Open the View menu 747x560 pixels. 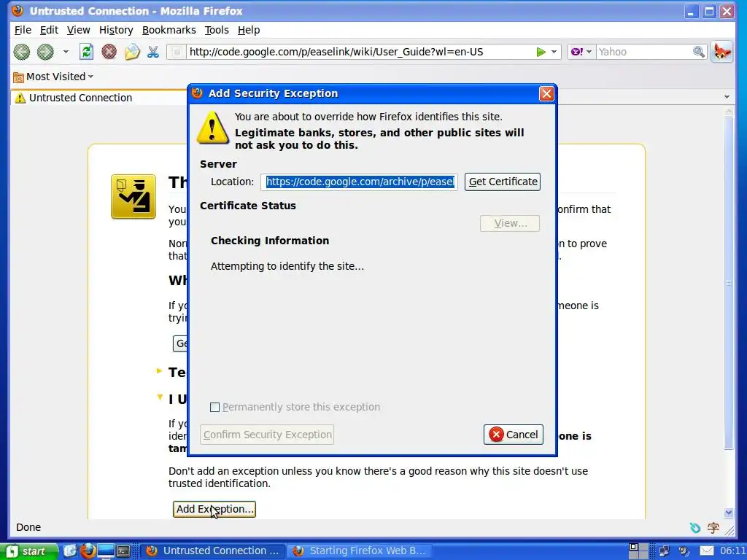[x=78, y=30]
